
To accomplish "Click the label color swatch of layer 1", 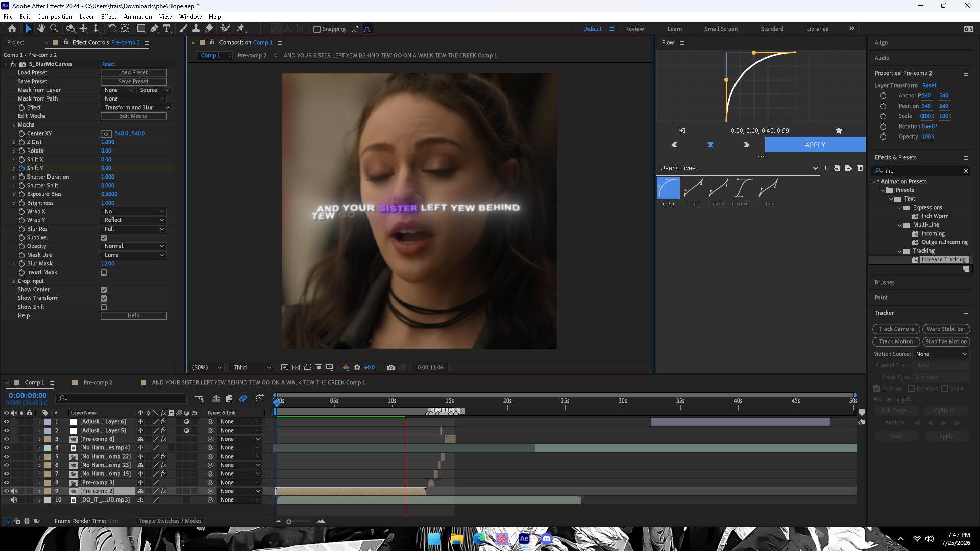I will [47, 422].
